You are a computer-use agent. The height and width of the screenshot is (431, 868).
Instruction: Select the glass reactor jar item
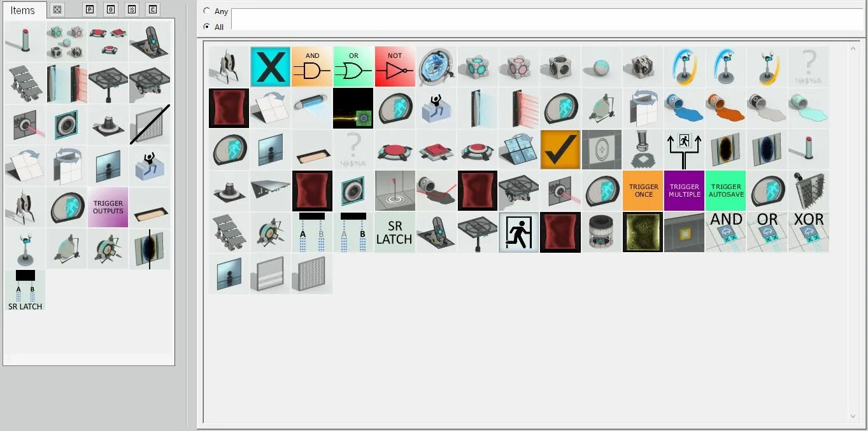point(602,232)
